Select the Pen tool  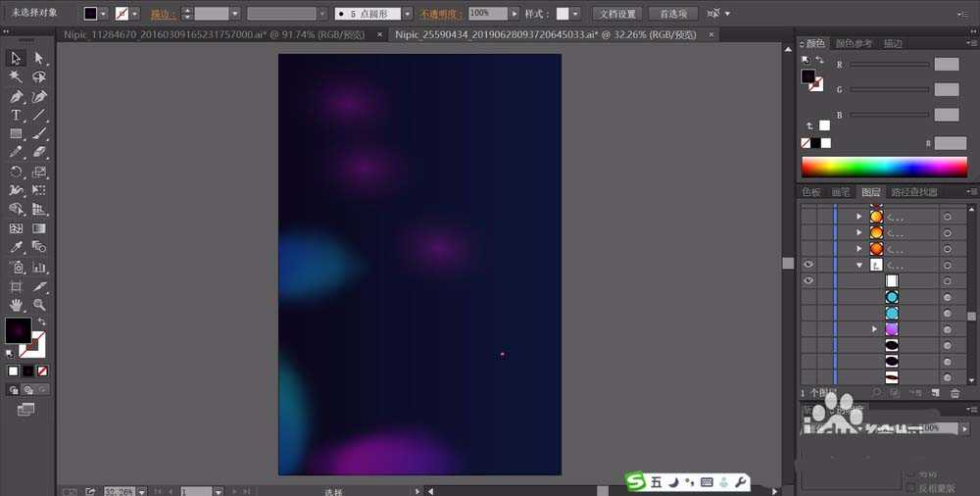coord(16,96)
